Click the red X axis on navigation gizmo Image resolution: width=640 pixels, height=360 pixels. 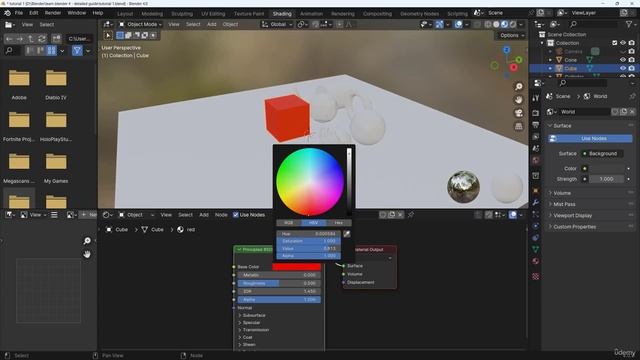513,67
